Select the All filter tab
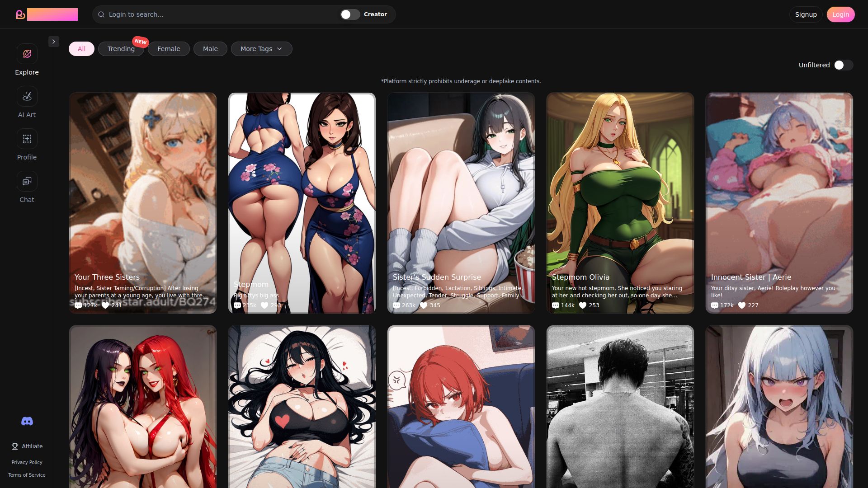The height and width of the screenshot is (488, 868). pyautogui.click(x=81, y=49)
